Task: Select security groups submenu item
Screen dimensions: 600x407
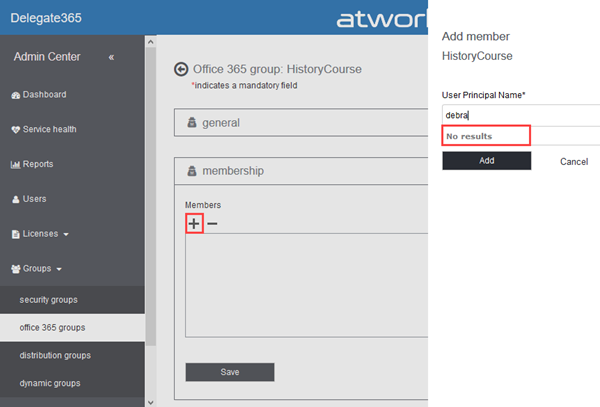Action: pos(72,300)
